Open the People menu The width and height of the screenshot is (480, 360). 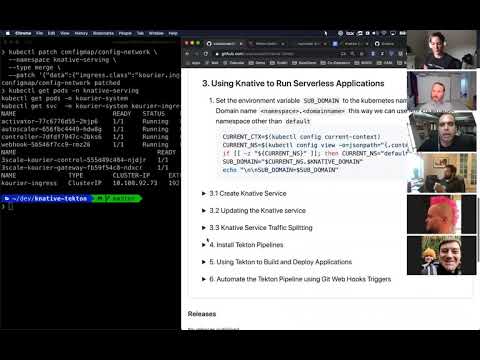click(125, 33)
